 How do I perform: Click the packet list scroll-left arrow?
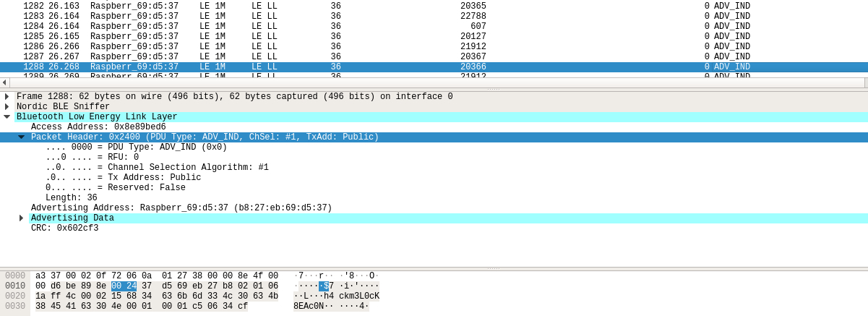(x=4, y=82)
